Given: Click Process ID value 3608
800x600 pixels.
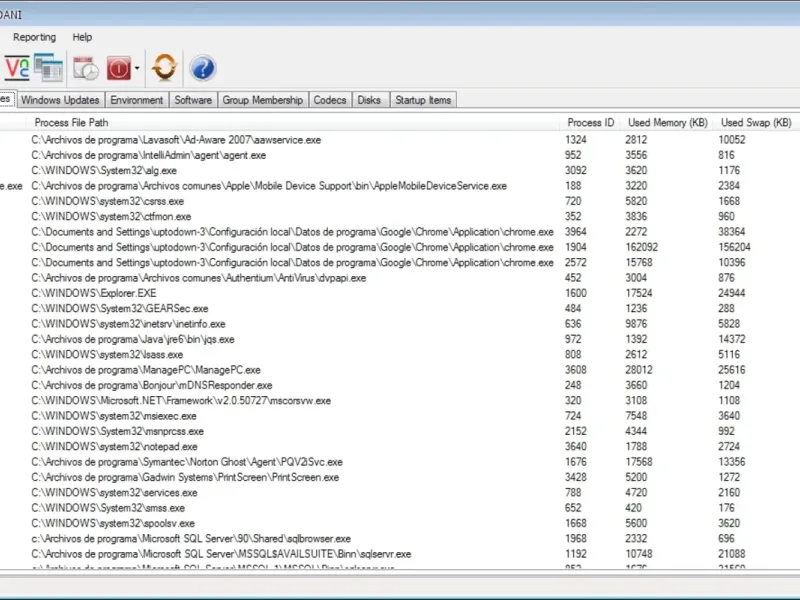Looking at the screenshot, I should point(576,370).
